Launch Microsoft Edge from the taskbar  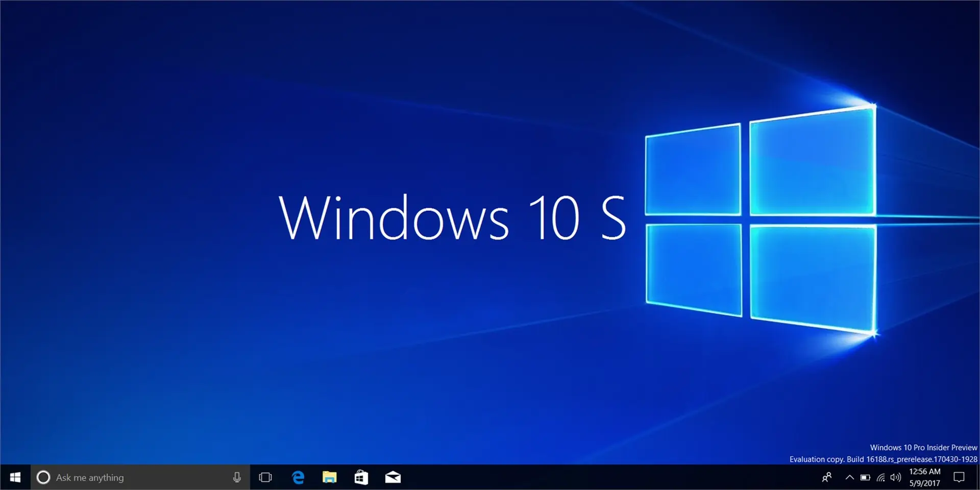tap(298, 477)
